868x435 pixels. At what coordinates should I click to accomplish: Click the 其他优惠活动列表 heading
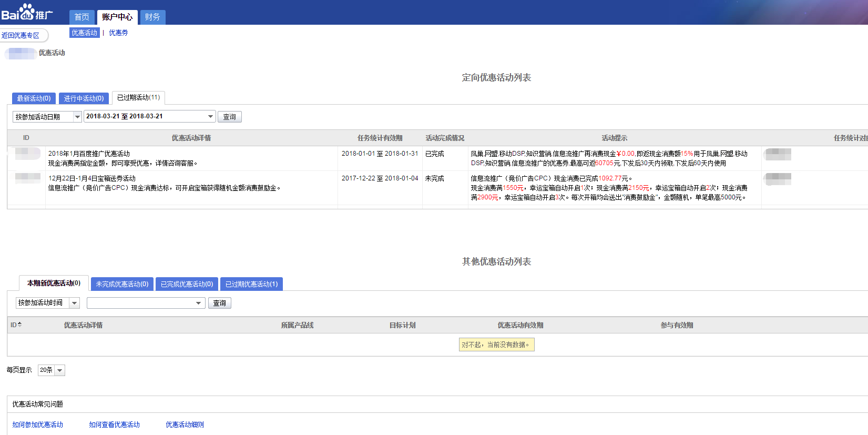coord(496,261)
